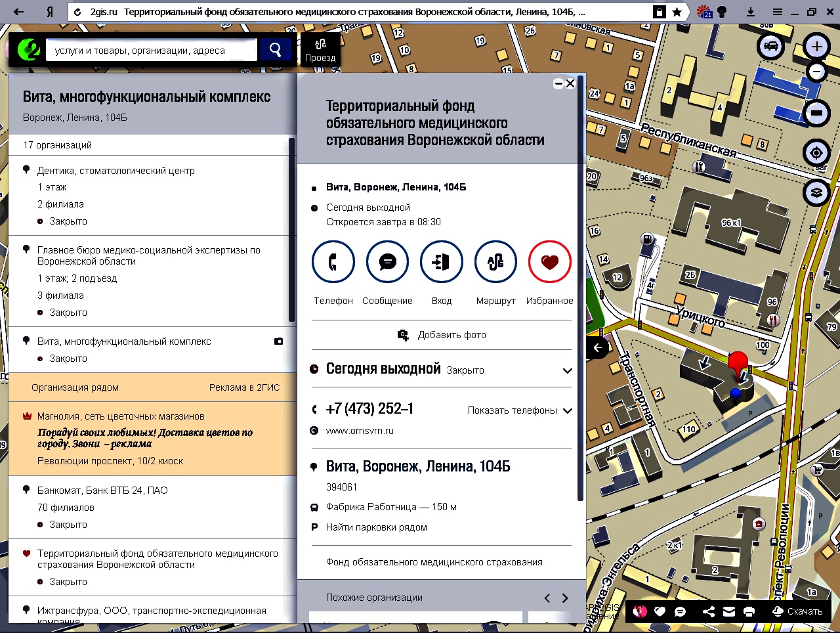Open Главное бюро медико-социальной экспертизы entry
This screenshot has height=633, width=840.
click(149, 255)
